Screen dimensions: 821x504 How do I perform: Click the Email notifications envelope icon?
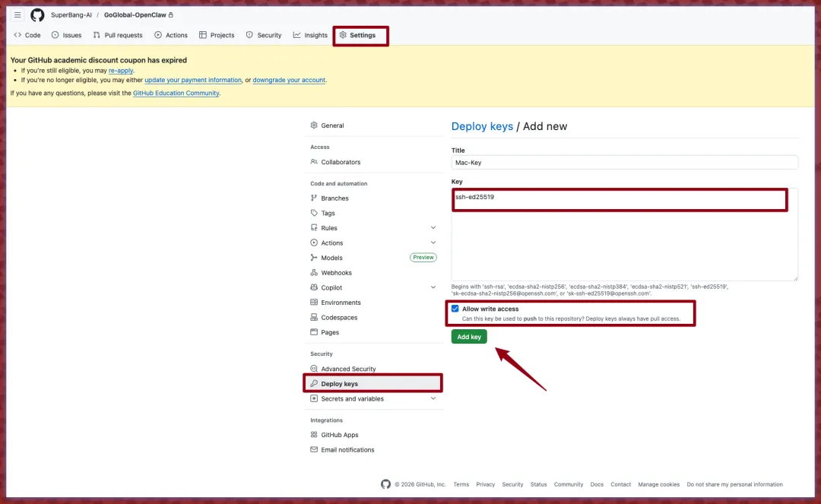[x=314, y=449]
